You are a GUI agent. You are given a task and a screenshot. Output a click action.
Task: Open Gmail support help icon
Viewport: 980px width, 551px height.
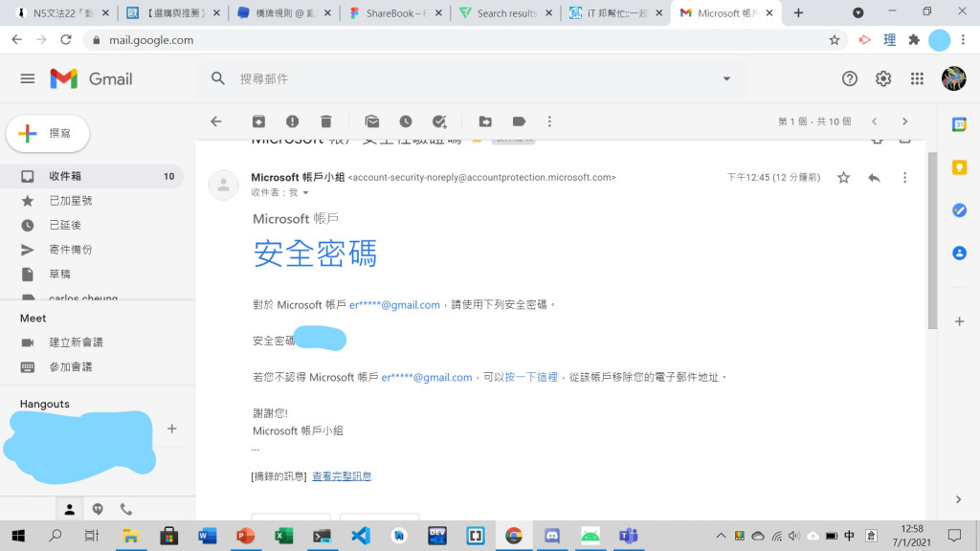coord(850,78)
